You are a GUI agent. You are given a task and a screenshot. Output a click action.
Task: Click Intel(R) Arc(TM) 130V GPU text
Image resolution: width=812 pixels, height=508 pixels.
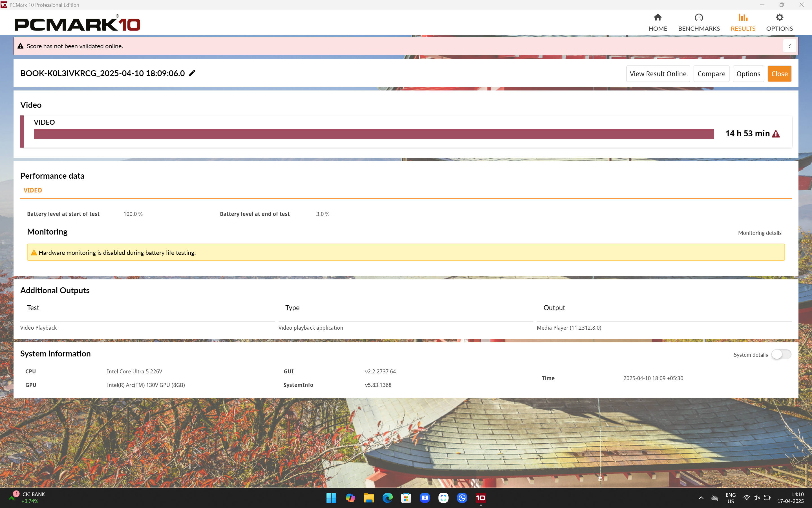pyautogui.click(x=145, y=385)
